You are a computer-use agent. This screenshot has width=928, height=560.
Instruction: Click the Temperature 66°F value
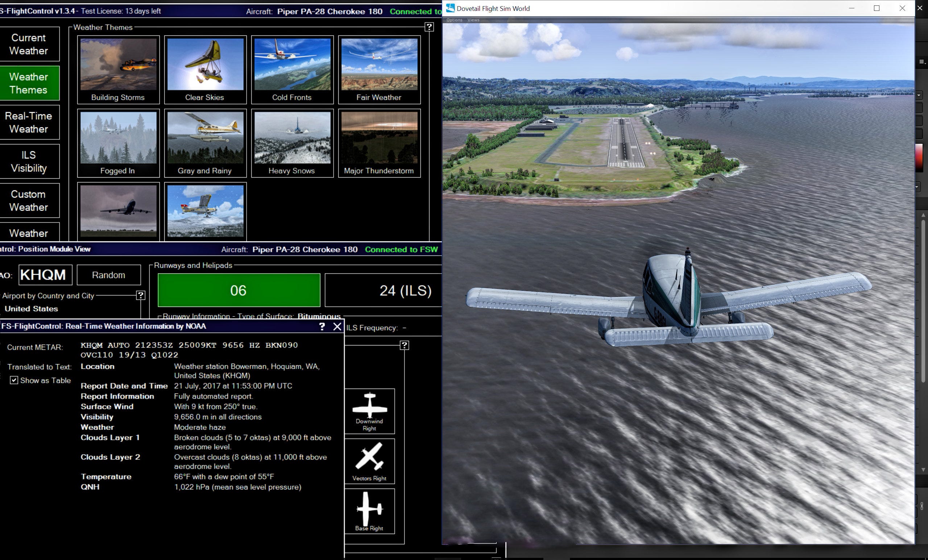(x=224, y=476)
